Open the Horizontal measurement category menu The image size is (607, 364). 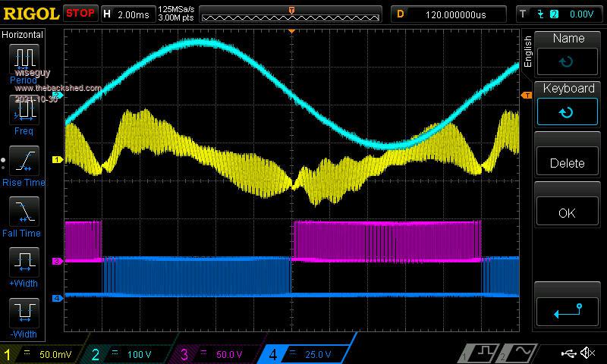[x=23, y=34]
